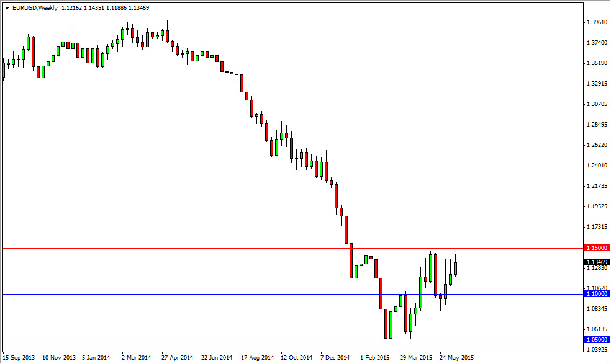
Task: Click the date label 15 Sep 2013
Action: (19, 358)
